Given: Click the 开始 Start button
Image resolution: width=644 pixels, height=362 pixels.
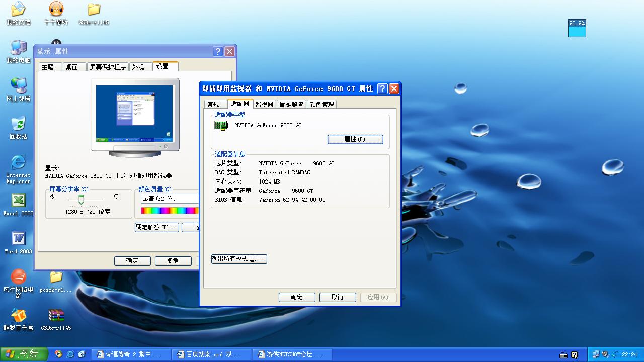Looking at the screenshot, I should pos(24,354).
